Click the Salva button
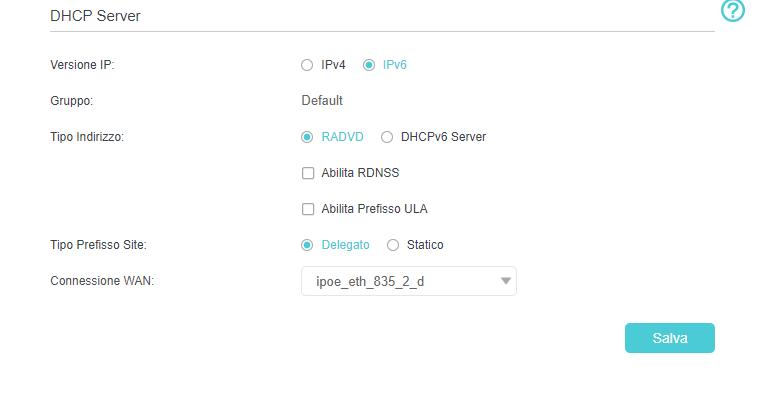The height and width of the screenshot is (396, 765). [x=670, y=338]
